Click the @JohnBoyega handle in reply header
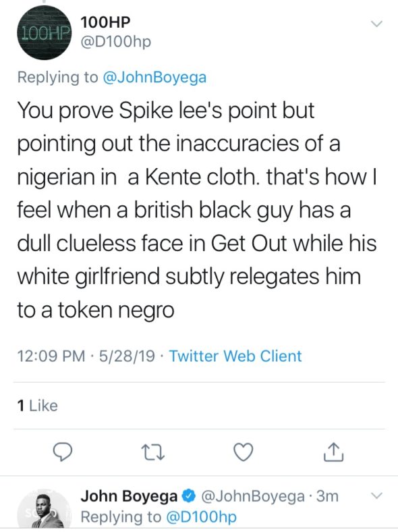Viewport: 398px width, 532px height. (x=253, y=496)
